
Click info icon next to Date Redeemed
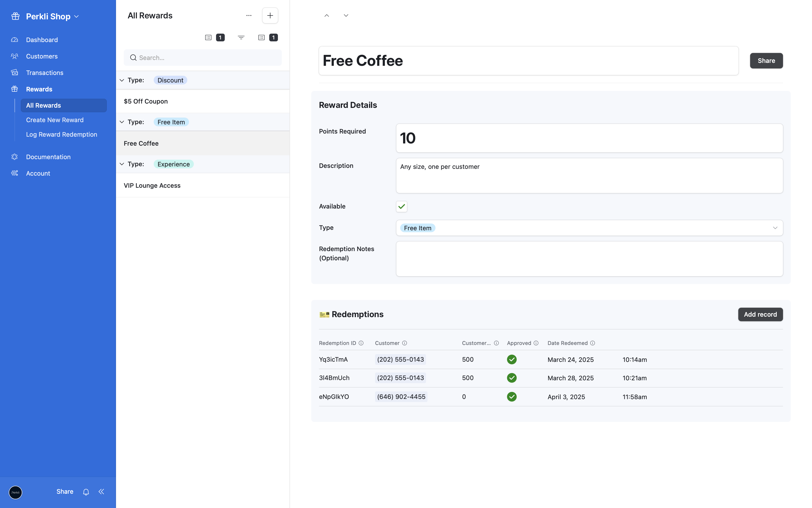pyautogui.click(x=593, y=343)
